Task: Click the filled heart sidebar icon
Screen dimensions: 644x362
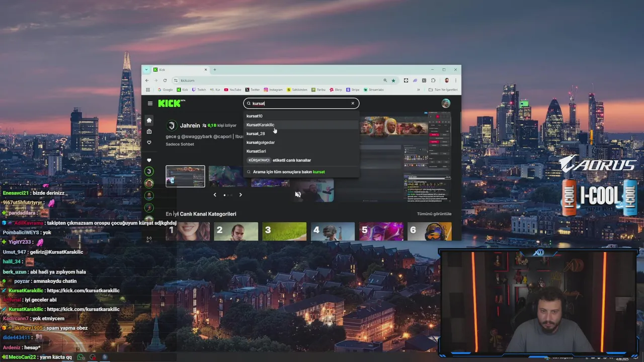Action: tap(149, 160)
